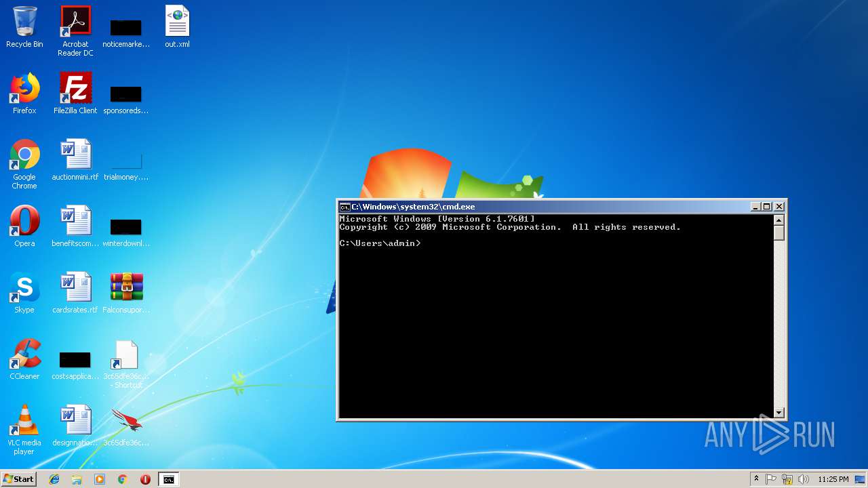Launch Acrobat Reader DC shortcut
Image resolution: width=868 pixels, height=488 pixels.
[75, 32]
